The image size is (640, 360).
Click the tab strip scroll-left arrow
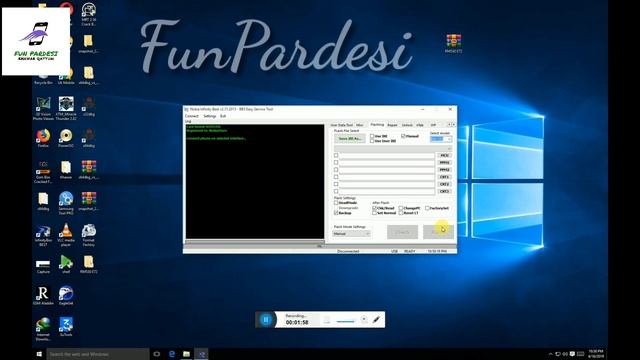click(449, 124)
